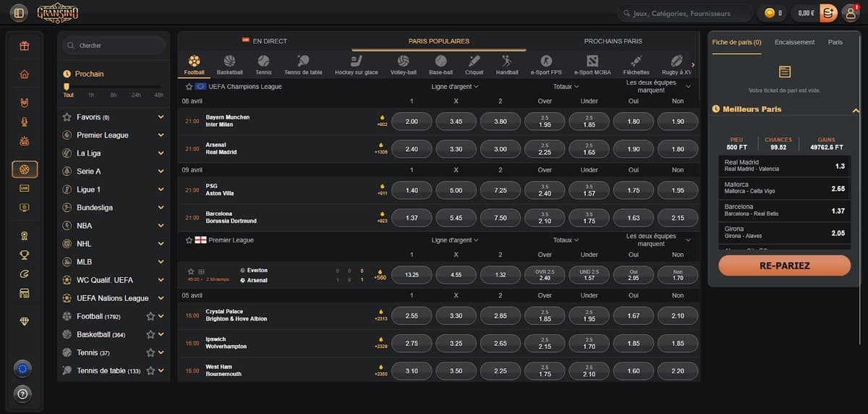
Task: Toggle the Premier League favorite star
Action: click(x=189, y=240)
